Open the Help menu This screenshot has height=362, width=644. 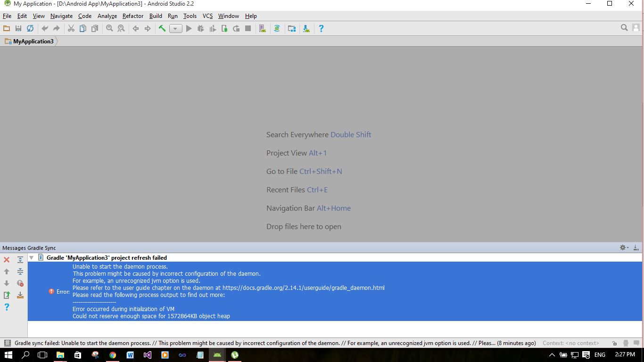251,16
